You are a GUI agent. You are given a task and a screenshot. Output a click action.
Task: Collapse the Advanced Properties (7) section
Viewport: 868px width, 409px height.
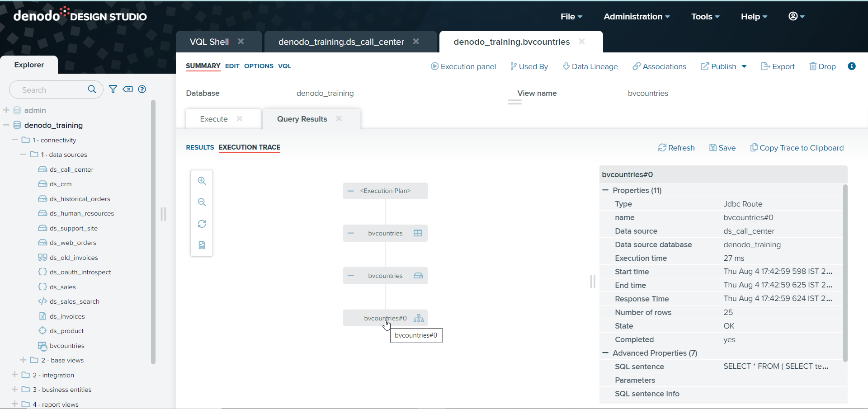(605, 353)
